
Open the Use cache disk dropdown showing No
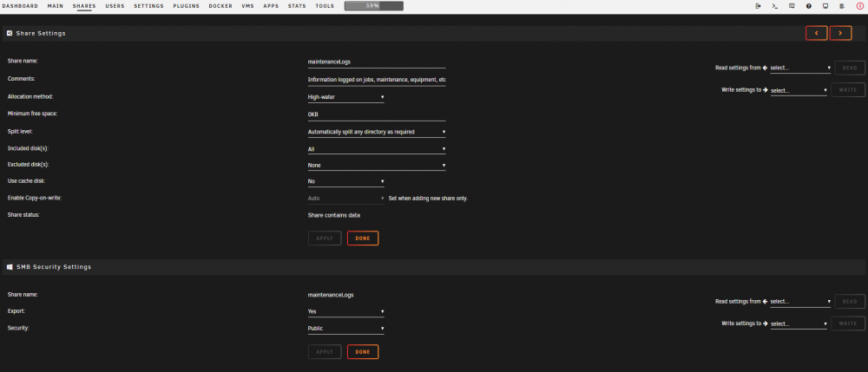point(346,181)
